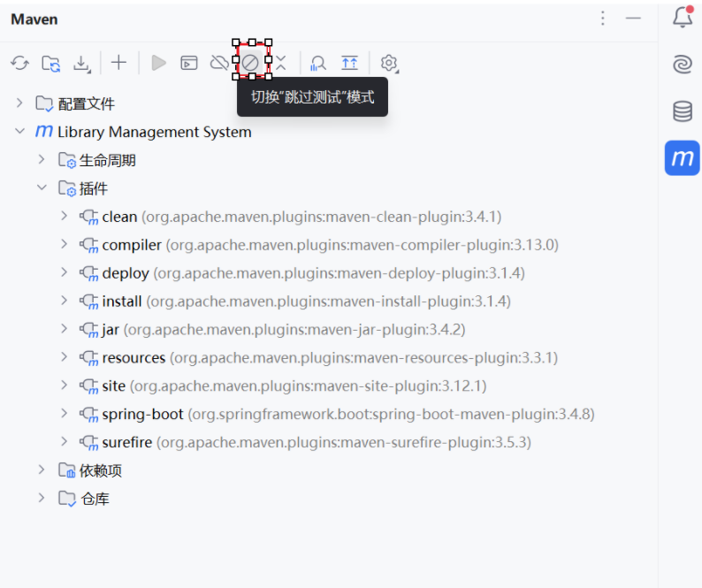The image size is (702, 588).
Task: Expand 生命周期 node
Action: 42,159
